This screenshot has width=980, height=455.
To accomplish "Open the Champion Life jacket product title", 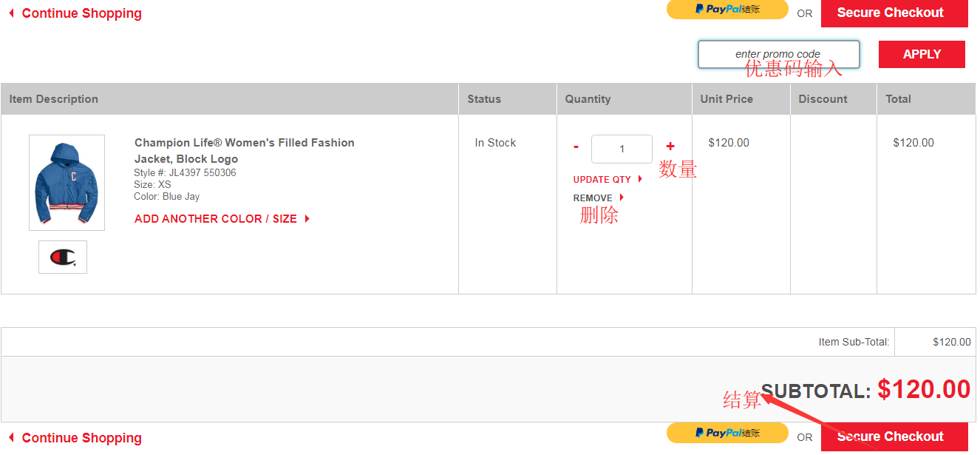I will [x=244, y=150].
